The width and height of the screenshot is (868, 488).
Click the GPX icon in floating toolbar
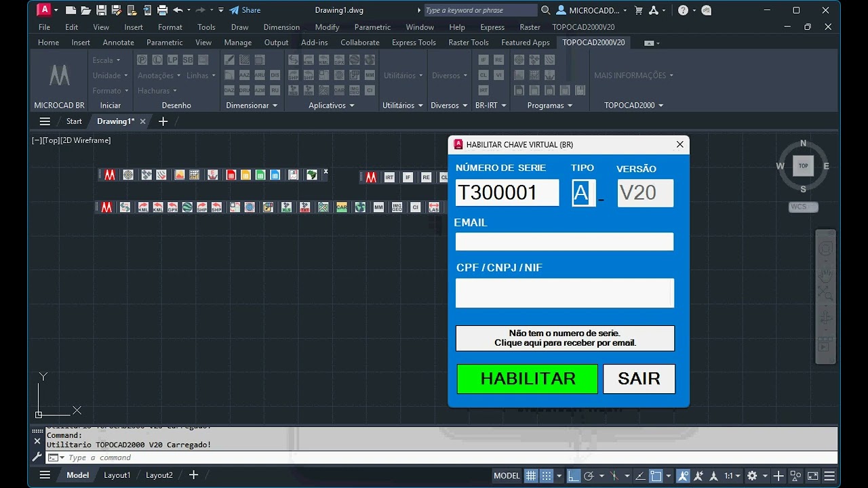[172, 207]
